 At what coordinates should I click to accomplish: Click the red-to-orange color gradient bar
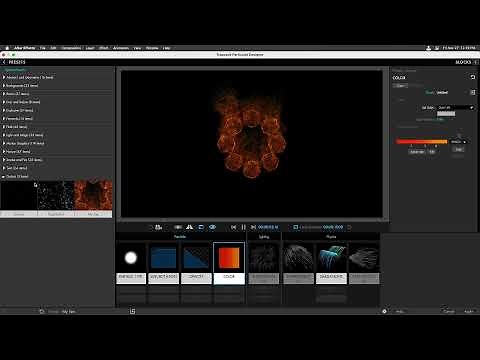[x=422, y=142]
